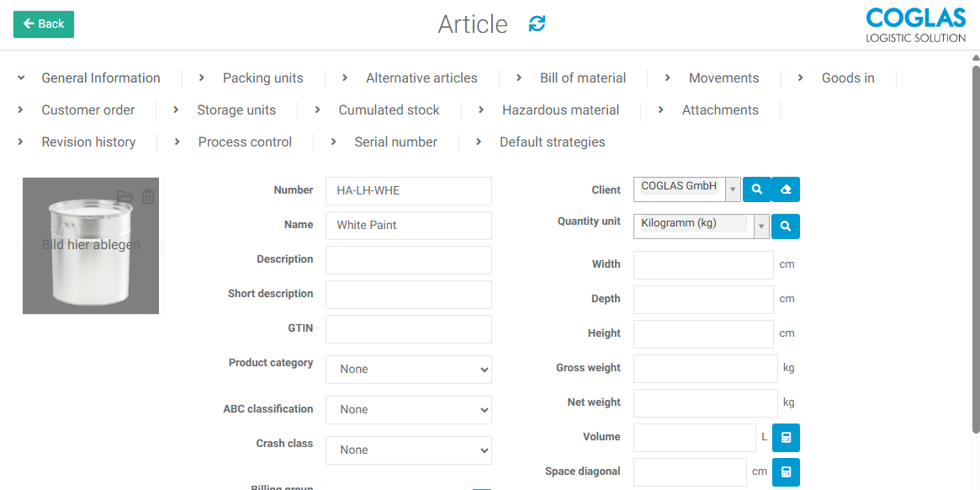Clear the Client field with eraser icon
The width and height of the screenshot is (980, 490).
pos(786,189)
